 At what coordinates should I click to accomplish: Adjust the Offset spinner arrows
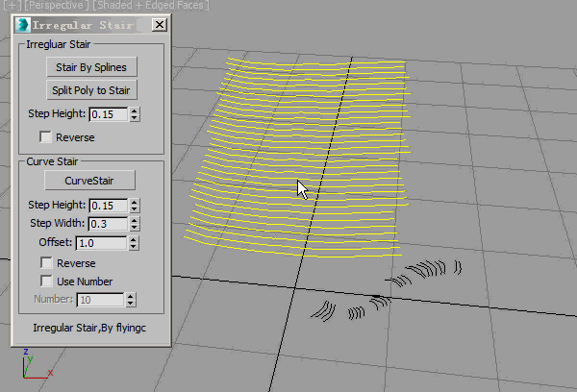point(134,243)
